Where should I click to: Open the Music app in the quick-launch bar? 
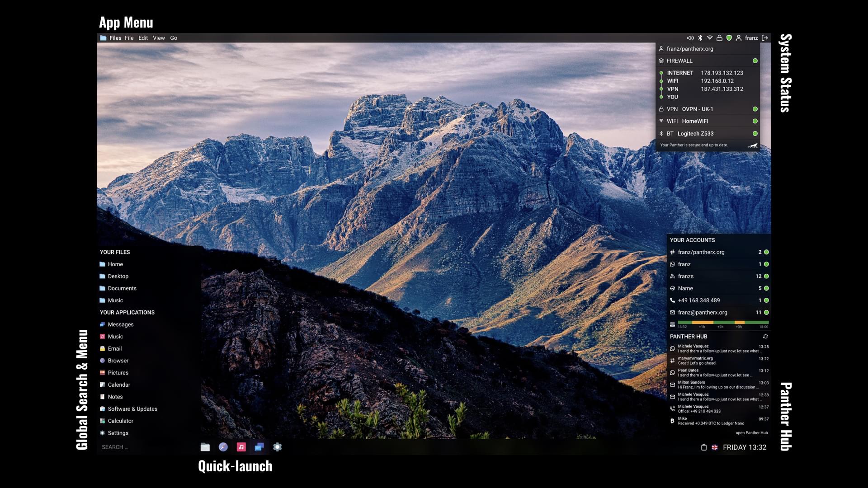coord(241,447)
